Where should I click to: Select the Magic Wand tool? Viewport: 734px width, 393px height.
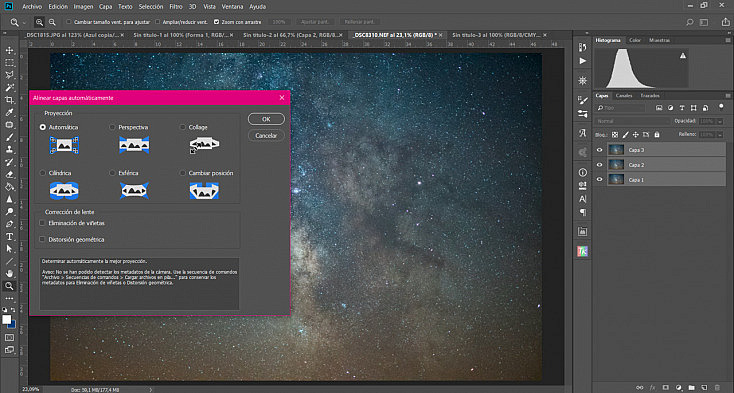pos(9,87)
